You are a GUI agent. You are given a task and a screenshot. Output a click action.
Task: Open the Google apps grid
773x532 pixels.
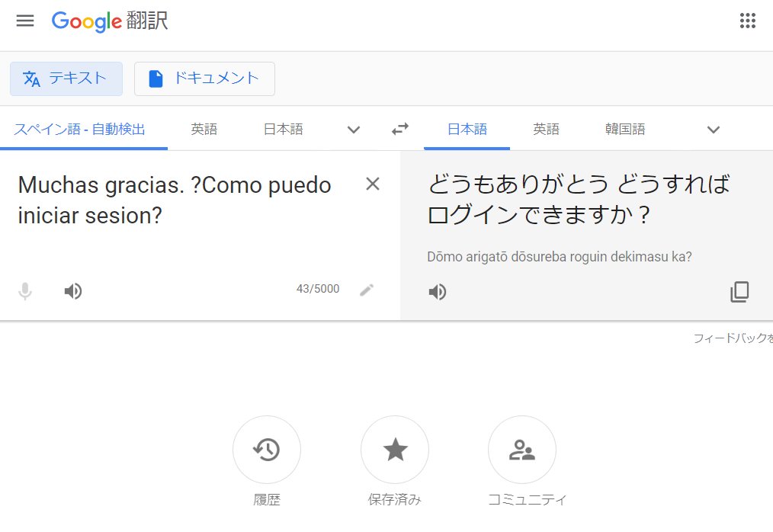click(747, 21)
